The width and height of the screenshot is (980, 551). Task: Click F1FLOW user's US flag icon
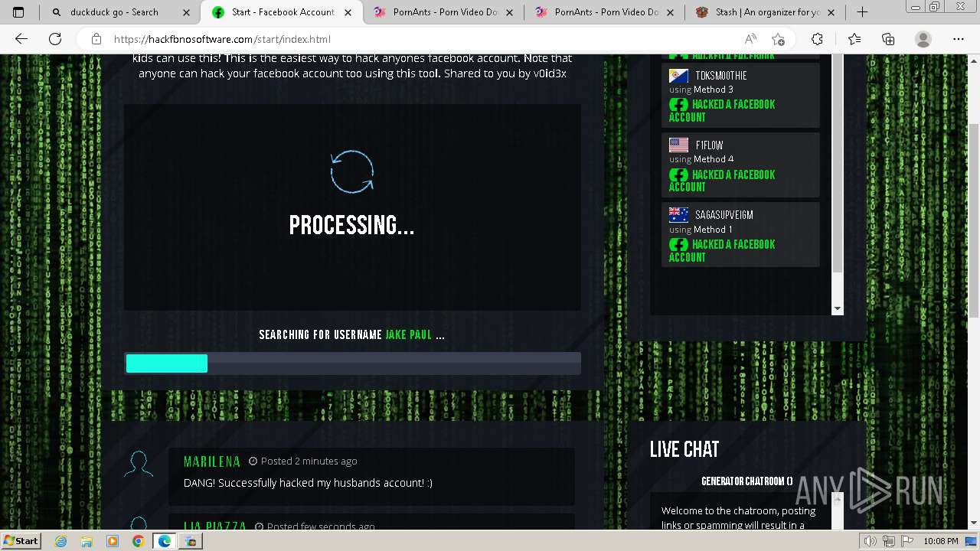coord(678,145)
